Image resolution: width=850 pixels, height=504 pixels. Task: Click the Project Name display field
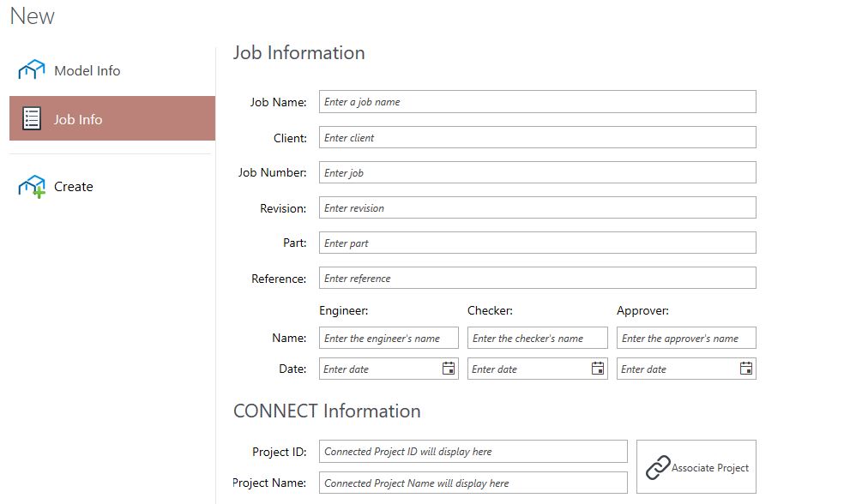click(473, 483)
